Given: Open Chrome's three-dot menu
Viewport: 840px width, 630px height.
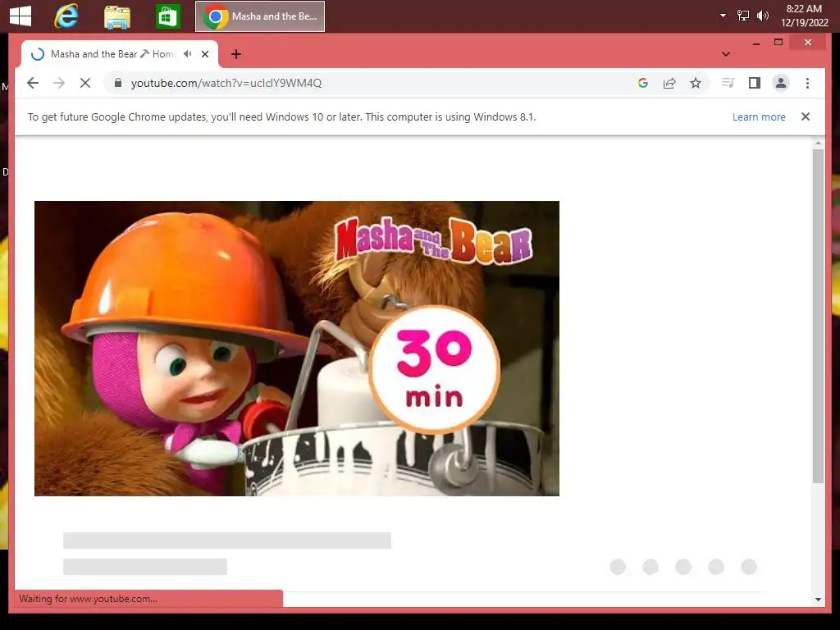Looking at the screenshot, I should pos(807,83).
